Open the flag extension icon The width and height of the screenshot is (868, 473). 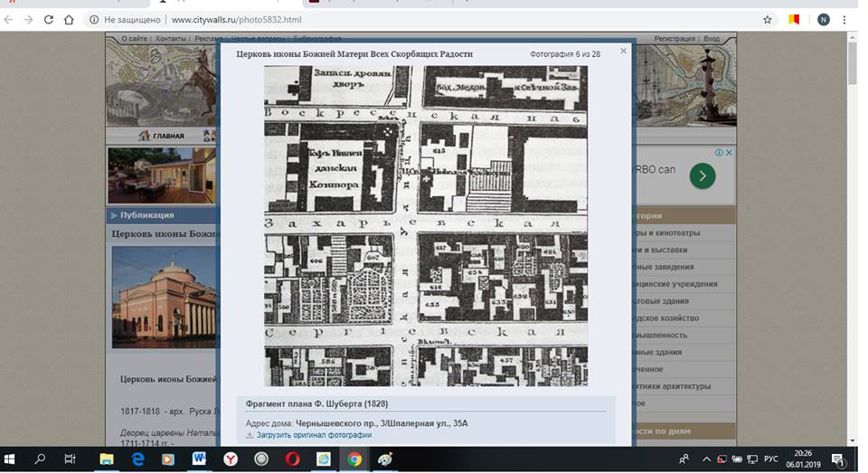tap(795, 20)
